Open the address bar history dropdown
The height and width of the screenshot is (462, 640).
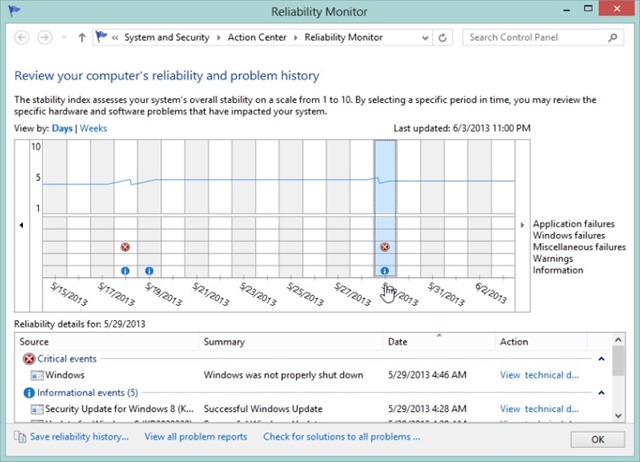tap(431, 38)
